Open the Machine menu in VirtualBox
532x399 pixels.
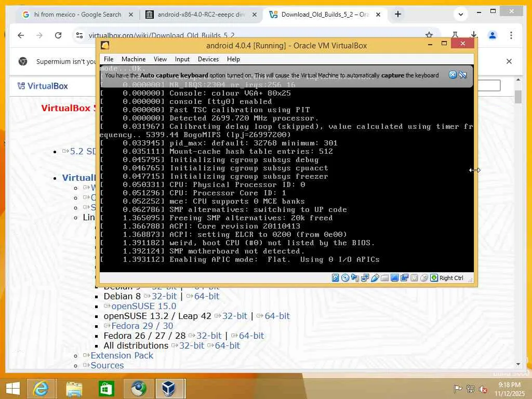click(x=134, y=59)
